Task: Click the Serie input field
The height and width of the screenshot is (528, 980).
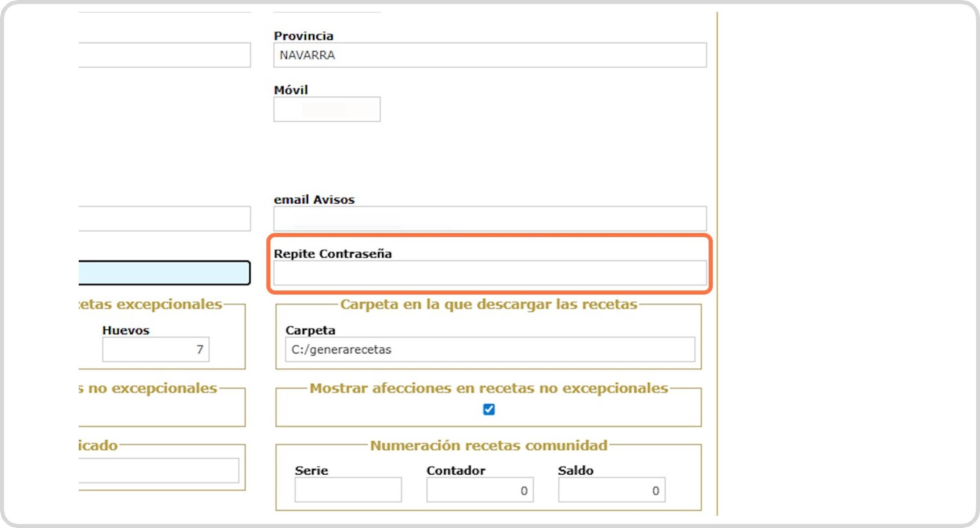Action: coord(348,490)
